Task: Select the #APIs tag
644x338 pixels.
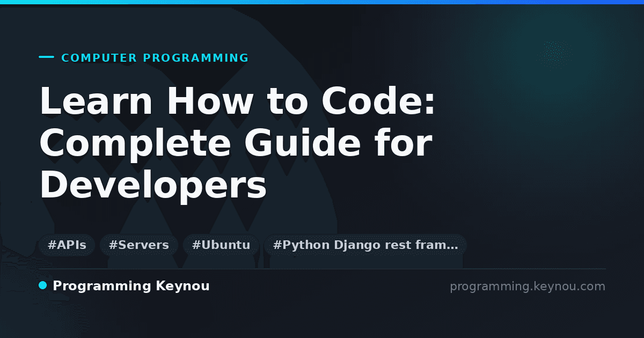Action: tap(67, 245)
